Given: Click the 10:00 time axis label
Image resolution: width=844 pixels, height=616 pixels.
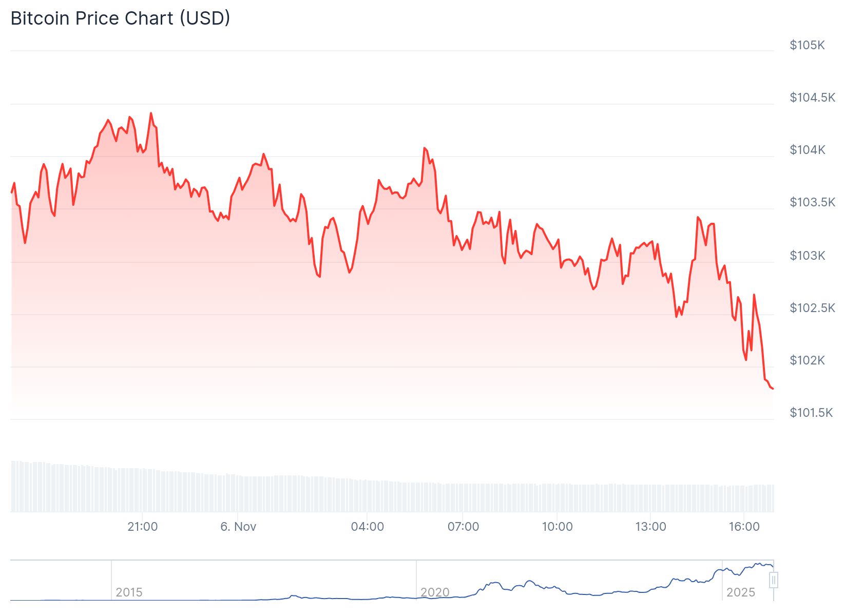Looking at the screenshot, I should click(558, 527).
